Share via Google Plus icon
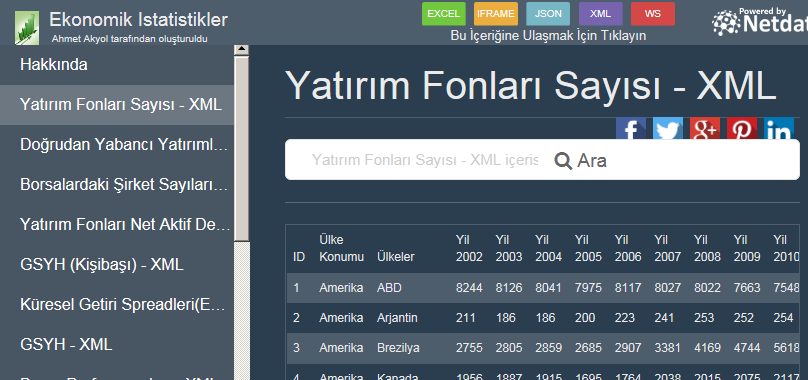Image resolution: width=808 pixels, height=380 pixels. point(705,129)
